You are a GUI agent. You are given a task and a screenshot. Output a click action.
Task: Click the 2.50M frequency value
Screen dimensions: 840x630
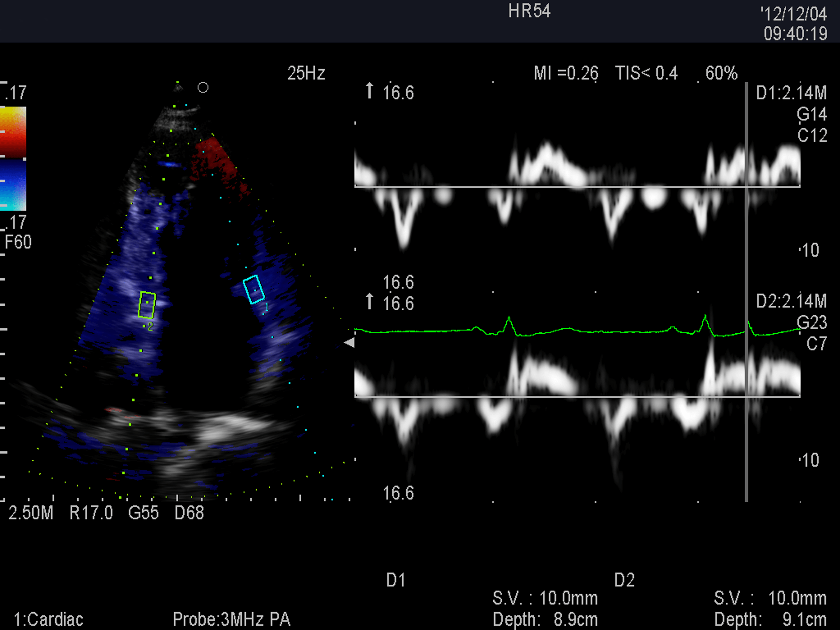click(31, 513)
